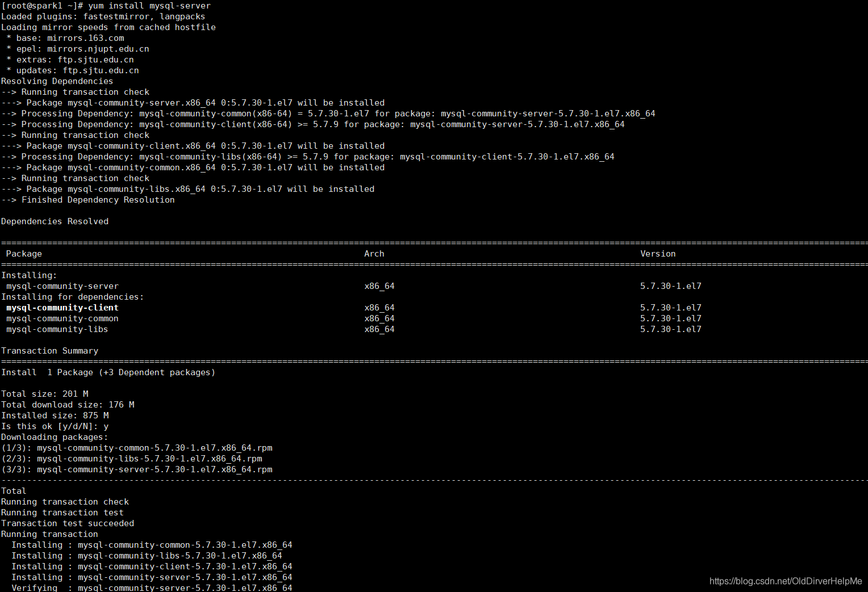Click 'Installed size: 875 M' line
The height and width of the screenshot is (592, 868).
55,415
